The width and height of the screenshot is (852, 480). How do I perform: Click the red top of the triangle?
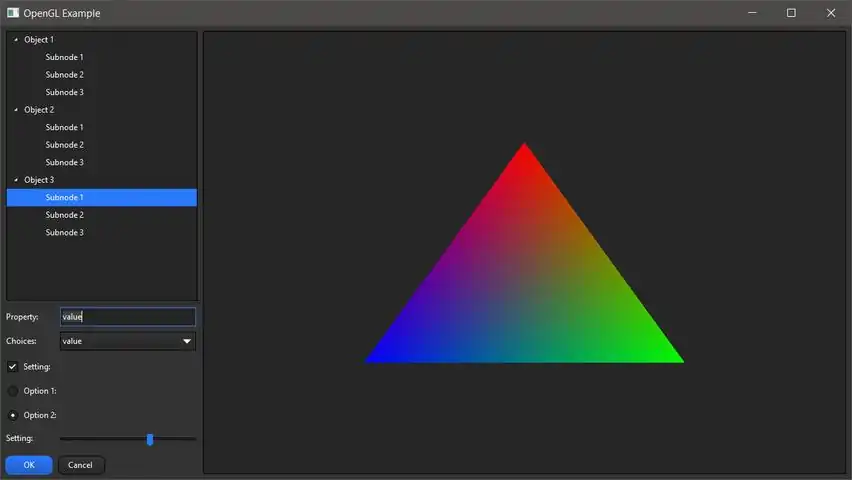click(x=524, y=160)
